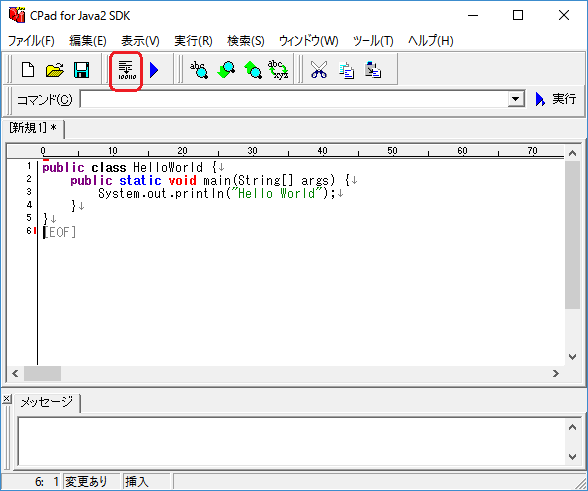Click the "void" keyword on line 2

pyautogui.click(x=182, y=180)
